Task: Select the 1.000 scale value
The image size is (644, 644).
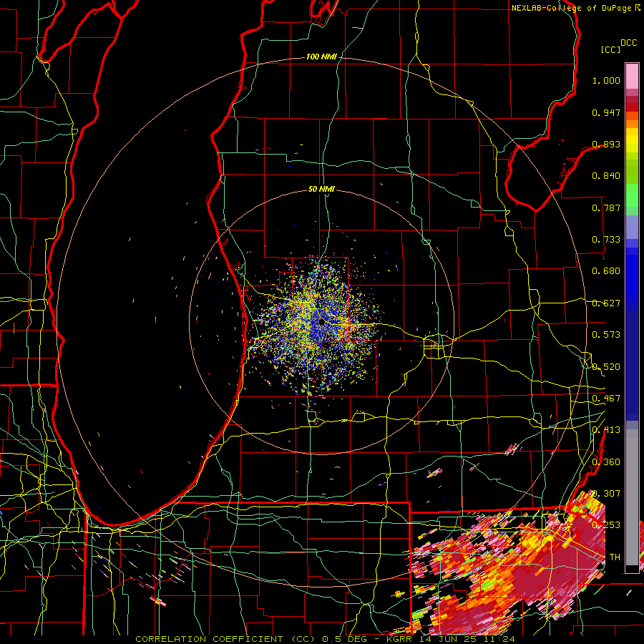Action: point(606,80)
